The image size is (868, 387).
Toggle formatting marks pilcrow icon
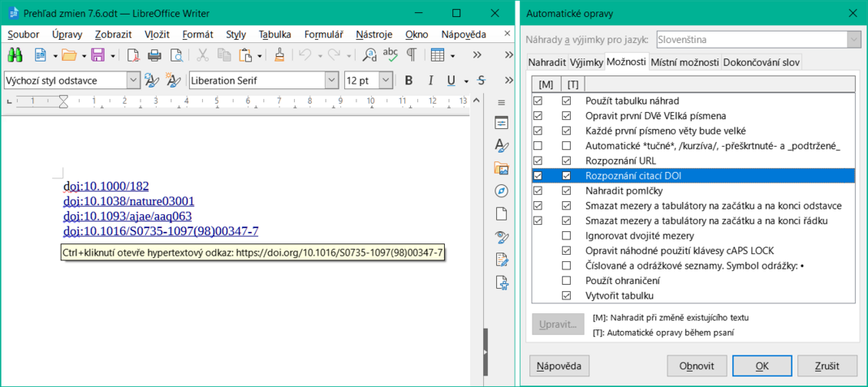click(412, 55)
